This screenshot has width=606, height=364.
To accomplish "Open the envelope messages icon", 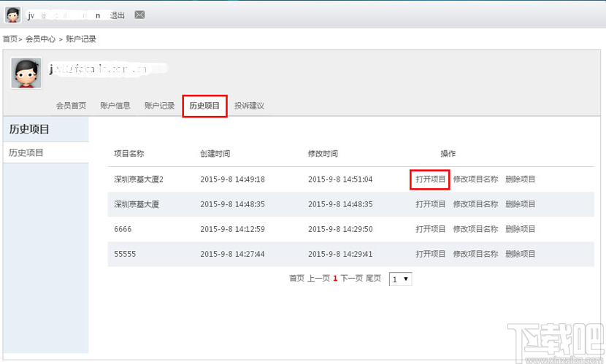I will (x=139, y=15).
